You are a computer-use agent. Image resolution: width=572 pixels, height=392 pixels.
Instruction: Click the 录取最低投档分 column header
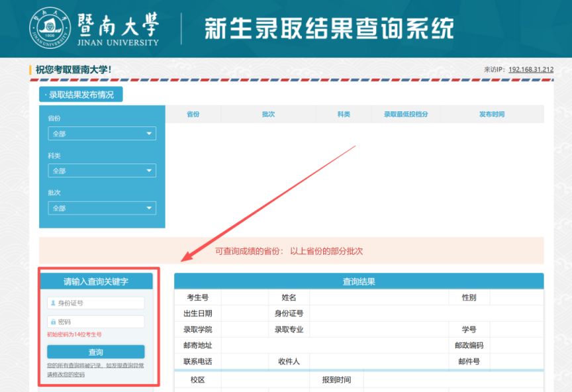pos(406,115)
